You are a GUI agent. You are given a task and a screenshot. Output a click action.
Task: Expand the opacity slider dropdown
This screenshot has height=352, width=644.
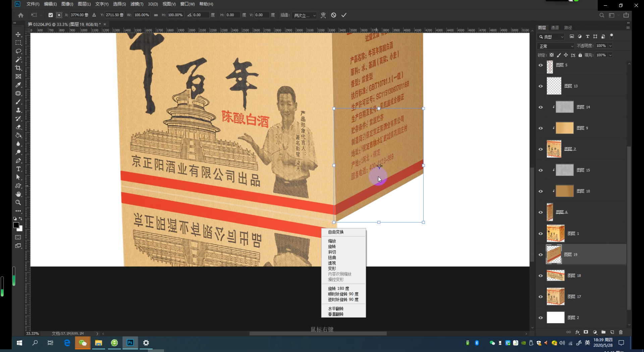click(610, 46)
